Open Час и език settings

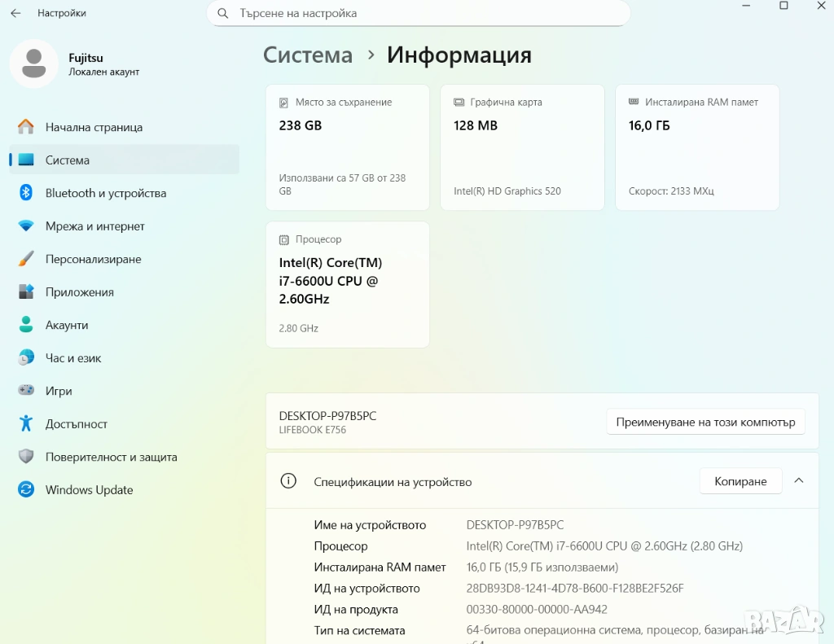73,358
